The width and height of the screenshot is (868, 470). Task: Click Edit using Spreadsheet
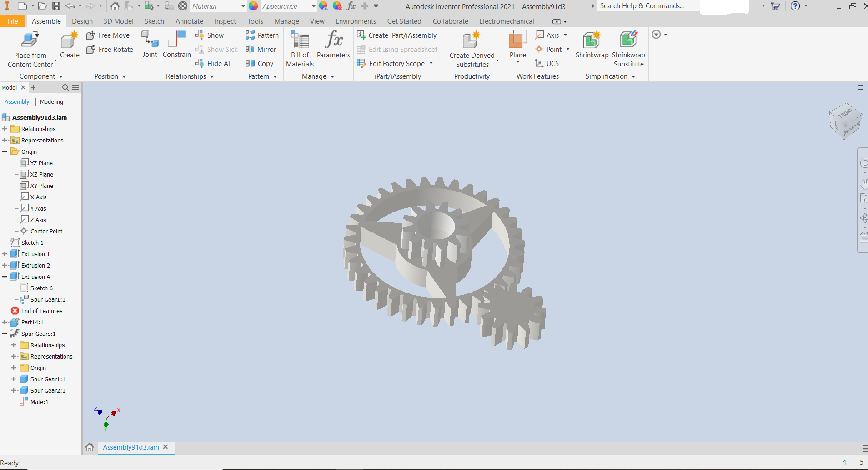(x=397, y=49)
